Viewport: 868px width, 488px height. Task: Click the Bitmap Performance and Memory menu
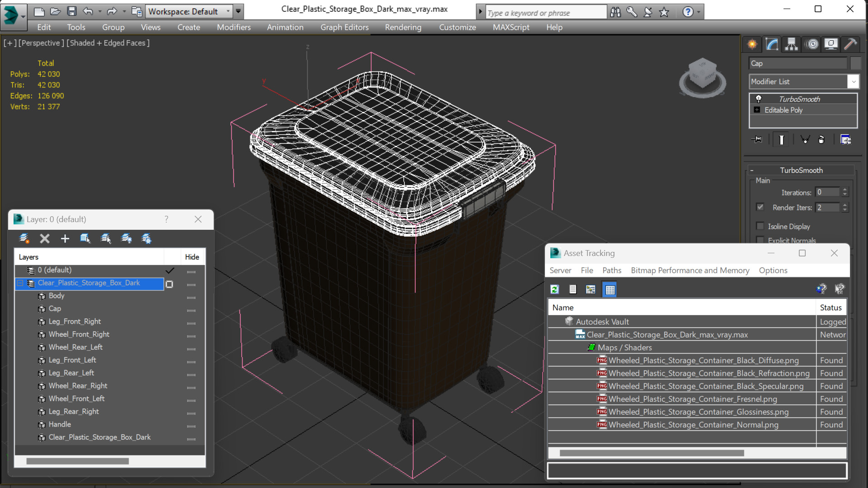point(690,270)
